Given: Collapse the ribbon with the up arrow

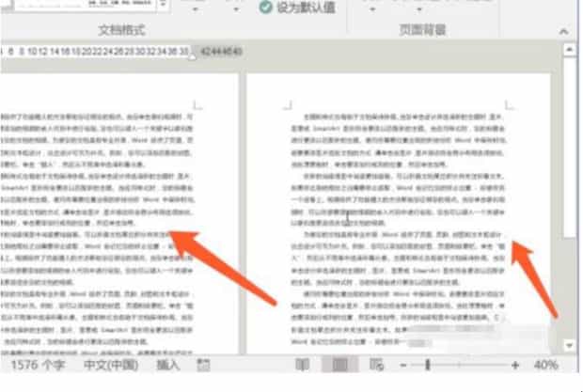Looking at the screenshot, I should 565,30.
